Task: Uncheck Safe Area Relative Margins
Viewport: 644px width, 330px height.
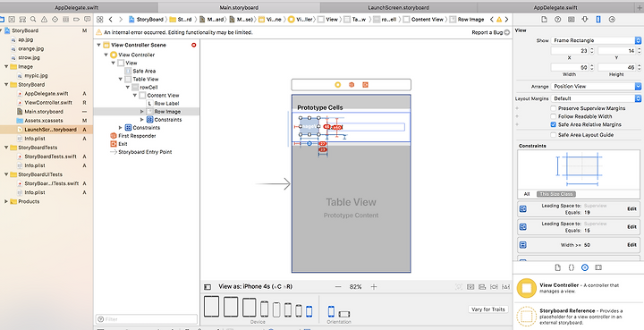Action: tap(554, 124)
